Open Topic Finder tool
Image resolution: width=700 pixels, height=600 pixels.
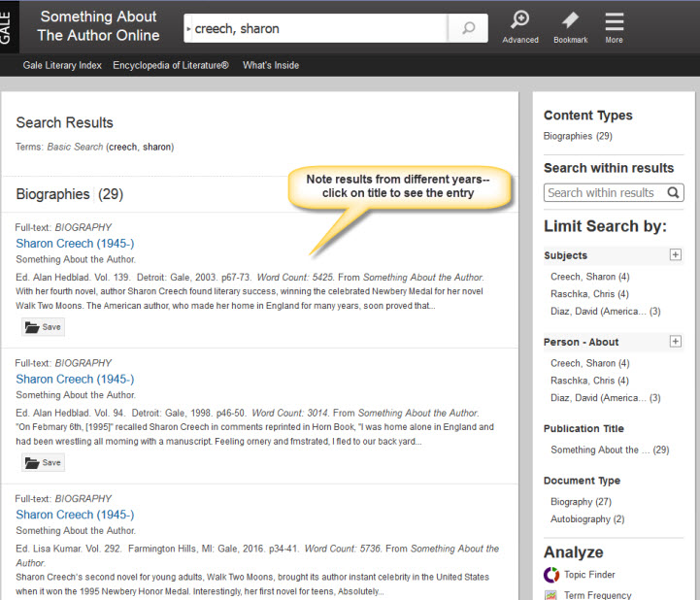580,575
